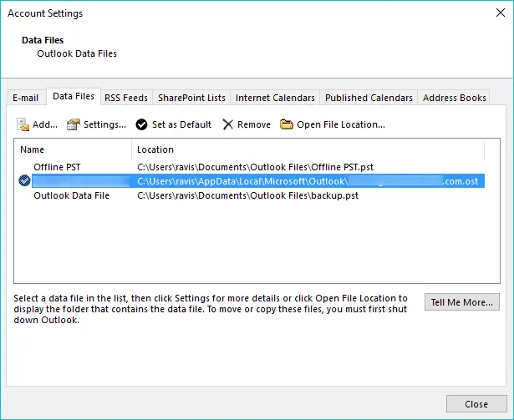Click the Remove X icon
Screen dimensions: 514x420
228,124
